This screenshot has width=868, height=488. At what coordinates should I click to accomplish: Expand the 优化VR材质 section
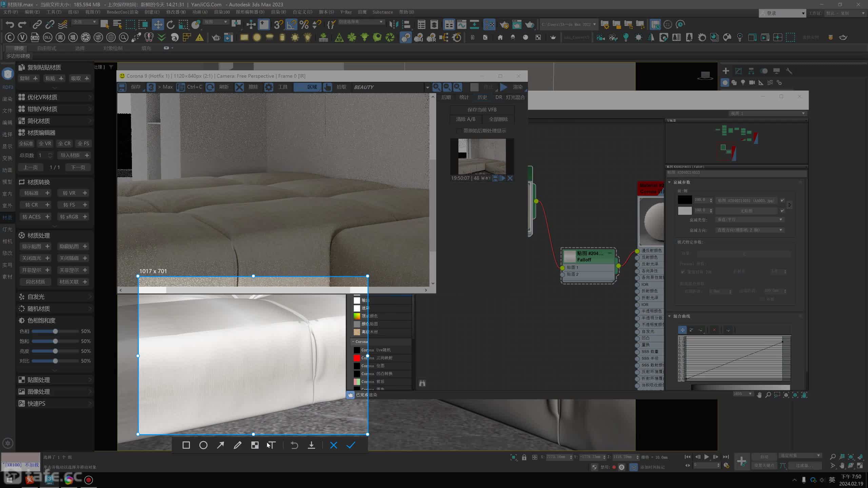[55, 97]
